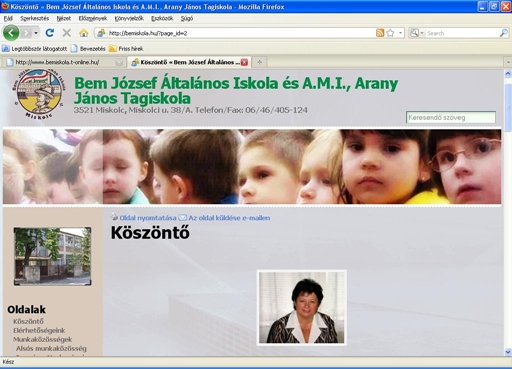Reload the page with the refresh icon

(x=50, y=33)
